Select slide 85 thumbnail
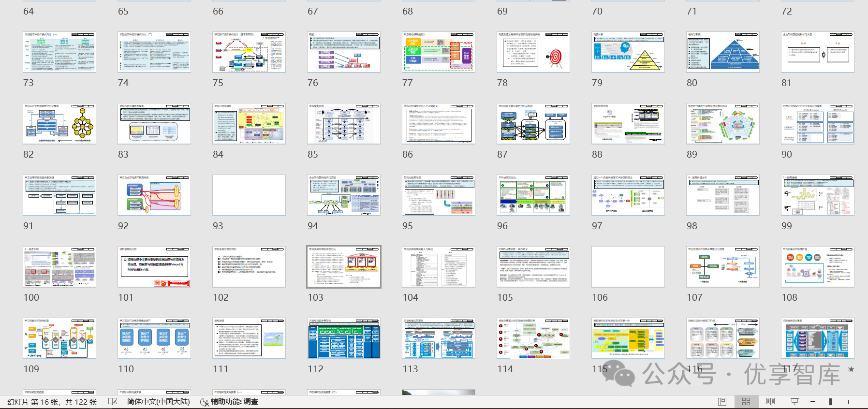868x409 pixels. pyautogui.click(x=344, y=124)
